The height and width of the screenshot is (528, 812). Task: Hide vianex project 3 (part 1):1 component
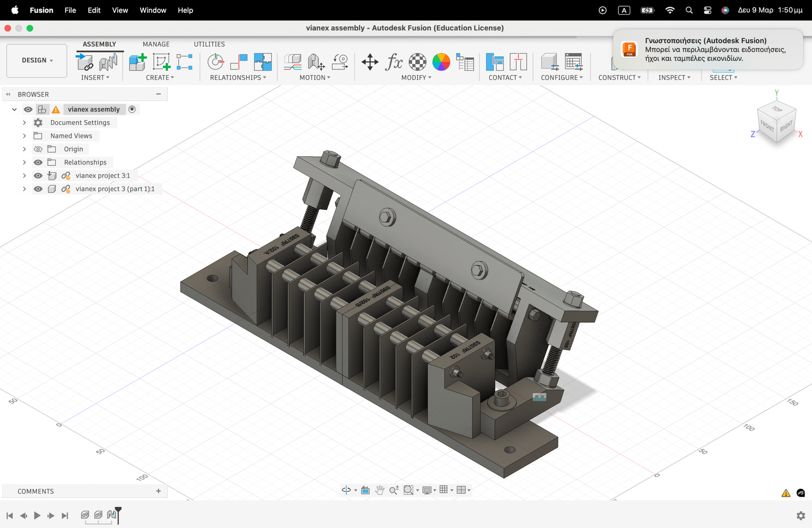(38, 189)
